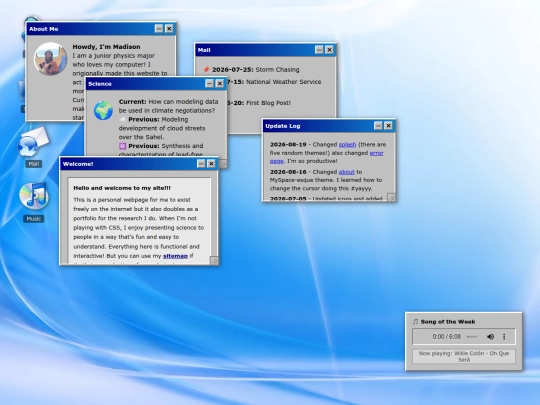Click the Now playing Willie Colón text box

click(x=464, y=356)
